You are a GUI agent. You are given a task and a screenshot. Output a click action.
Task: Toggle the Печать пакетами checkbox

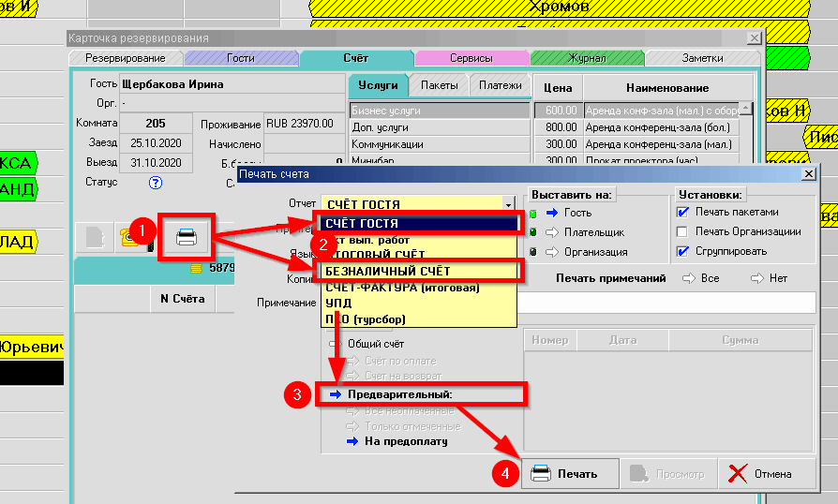[x=682, y=212]
